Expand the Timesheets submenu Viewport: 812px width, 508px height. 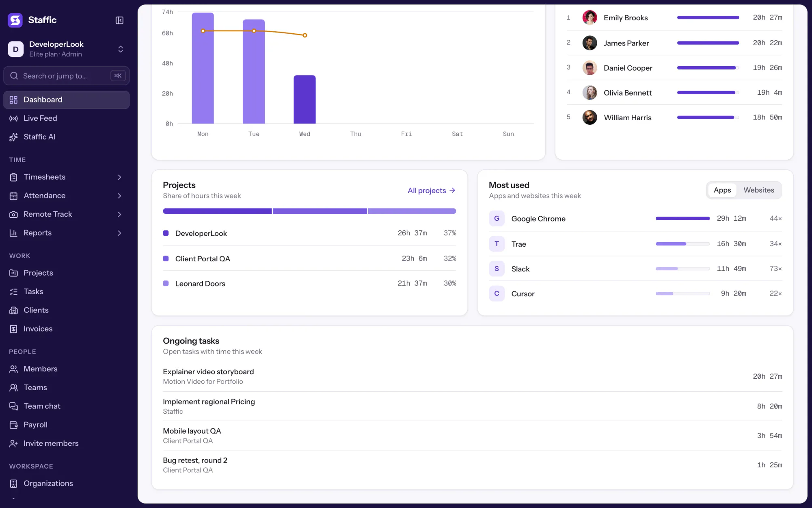point(119,177)
